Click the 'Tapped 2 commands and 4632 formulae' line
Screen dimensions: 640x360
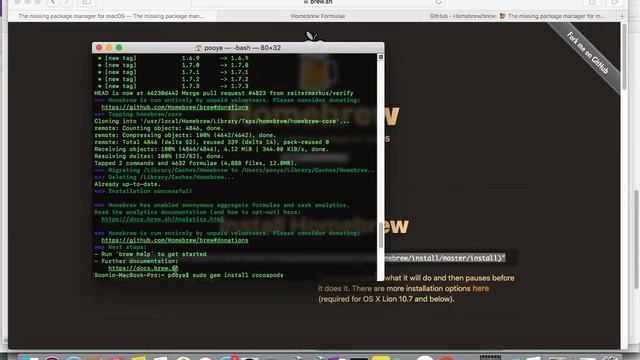[196, 163]
